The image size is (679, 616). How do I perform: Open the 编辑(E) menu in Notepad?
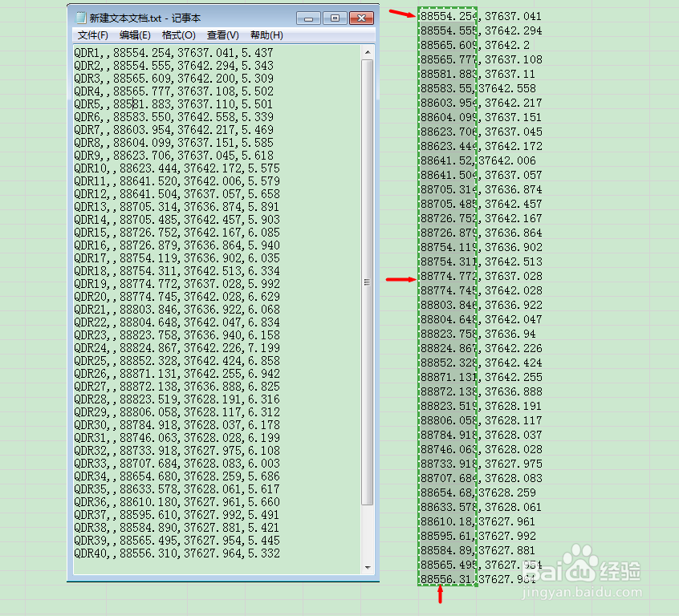[135, 35]
